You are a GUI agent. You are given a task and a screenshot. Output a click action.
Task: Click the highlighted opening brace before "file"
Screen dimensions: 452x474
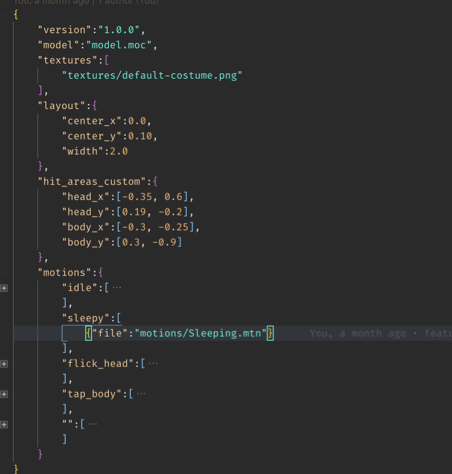click(88, 333)
